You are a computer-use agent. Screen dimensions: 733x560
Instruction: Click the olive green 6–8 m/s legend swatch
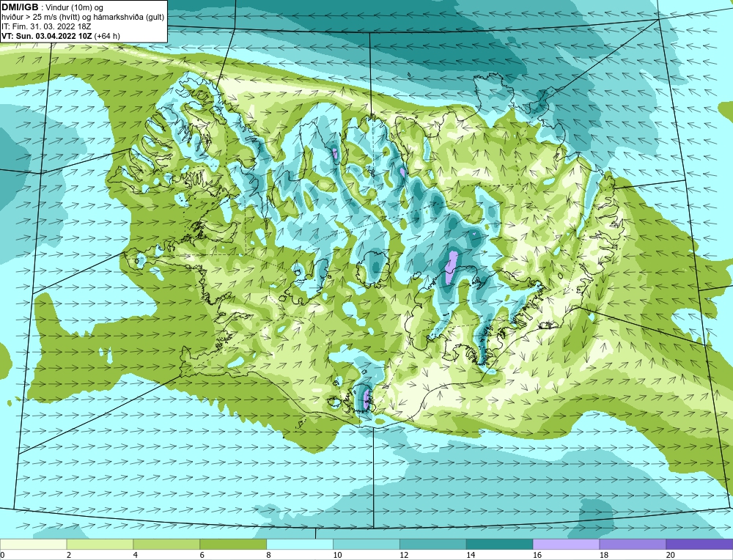click(x=233, y=544)
